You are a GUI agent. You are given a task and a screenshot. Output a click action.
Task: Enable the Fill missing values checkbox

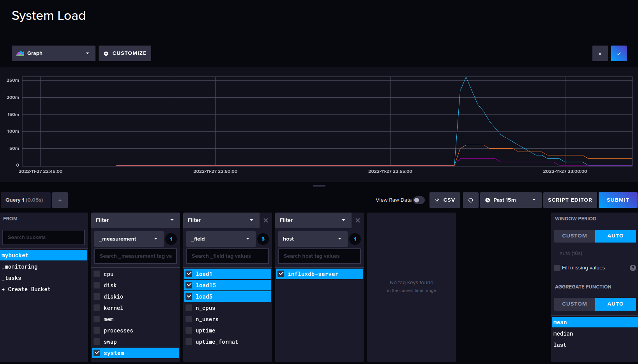point(557,268)
